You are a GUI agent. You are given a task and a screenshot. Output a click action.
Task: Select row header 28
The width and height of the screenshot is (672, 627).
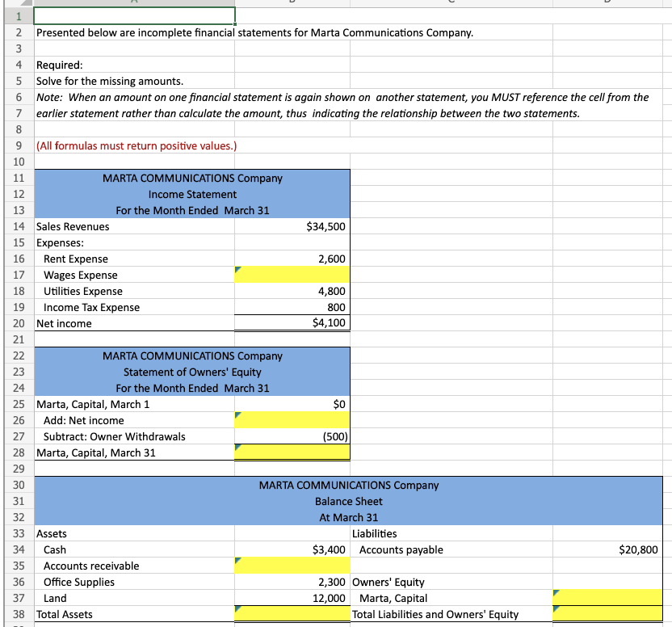tap(19, 452)
